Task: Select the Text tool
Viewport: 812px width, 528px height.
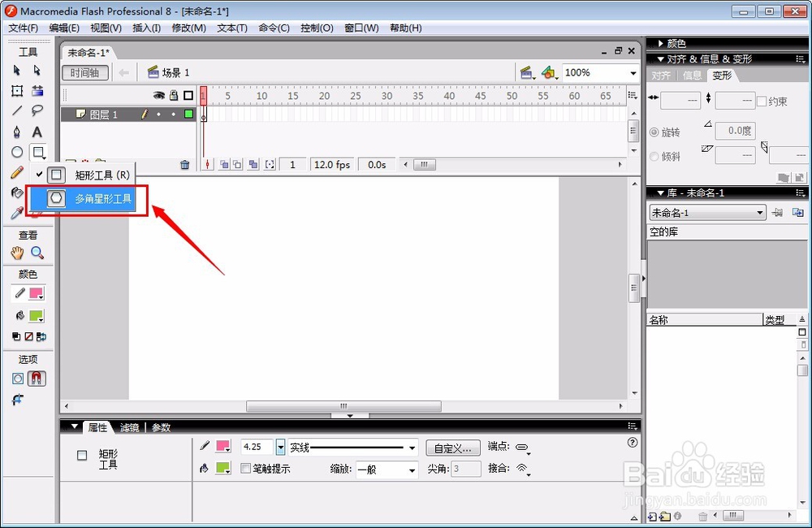Action: pyautogui.click(x=37, y=132)
